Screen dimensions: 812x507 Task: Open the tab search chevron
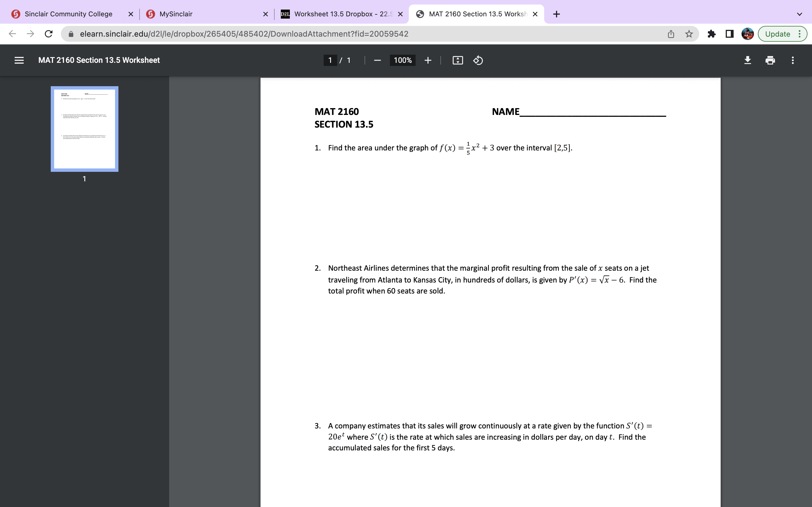pos(800,14)
